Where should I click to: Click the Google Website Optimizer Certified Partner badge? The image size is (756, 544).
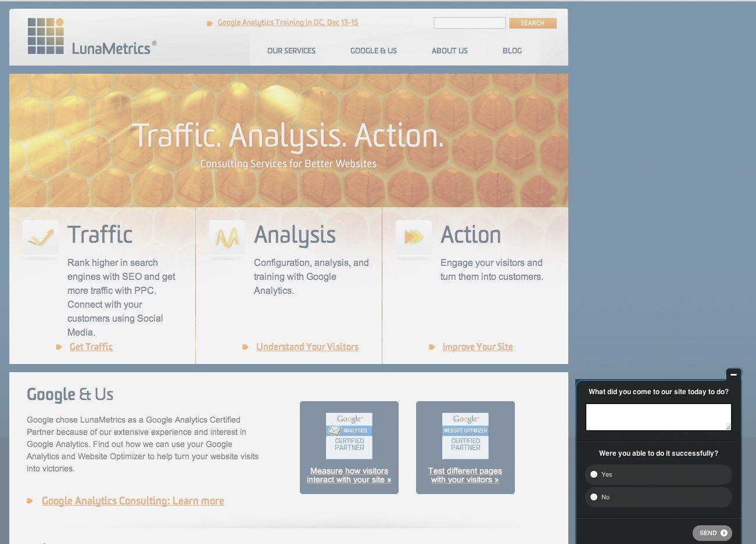click(x=465, y=435)
